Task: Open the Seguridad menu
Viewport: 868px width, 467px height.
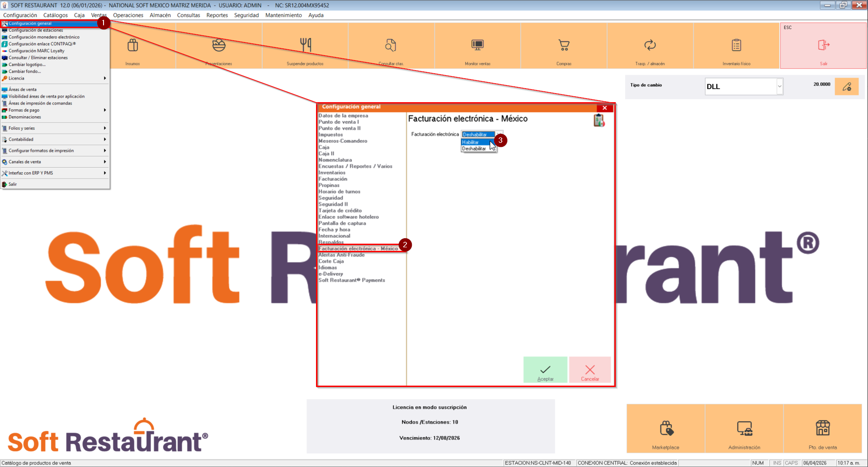Action: 246,15
